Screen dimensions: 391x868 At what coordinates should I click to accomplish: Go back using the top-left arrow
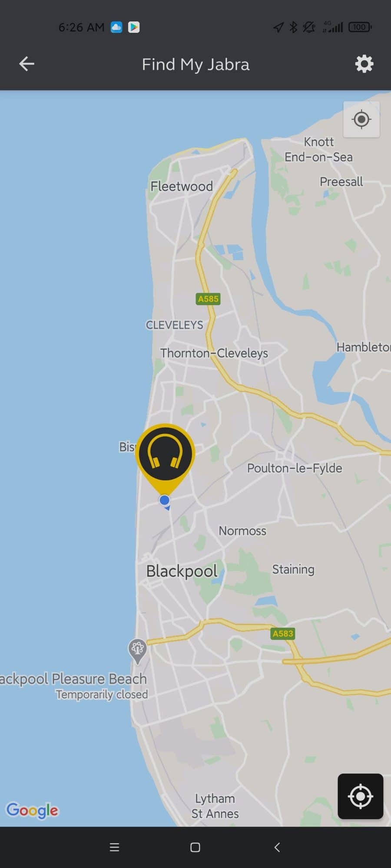(27, 64)
